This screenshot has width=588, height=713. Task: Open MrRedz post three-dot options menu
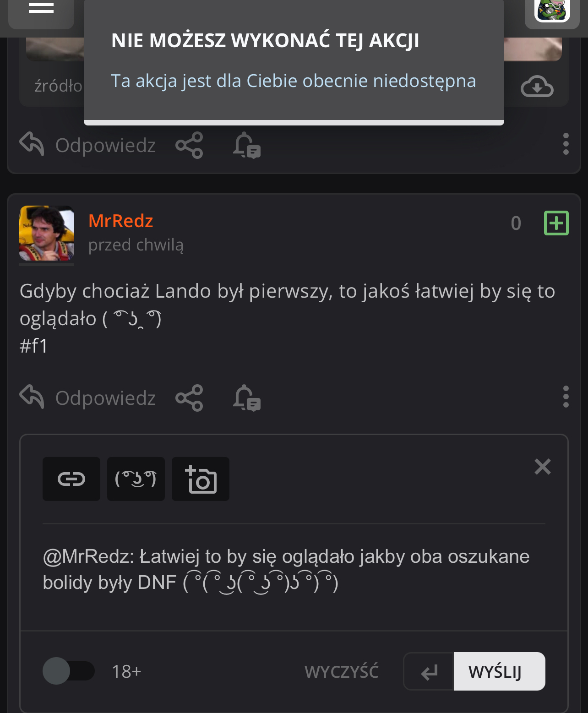click(x=566, y=397)
